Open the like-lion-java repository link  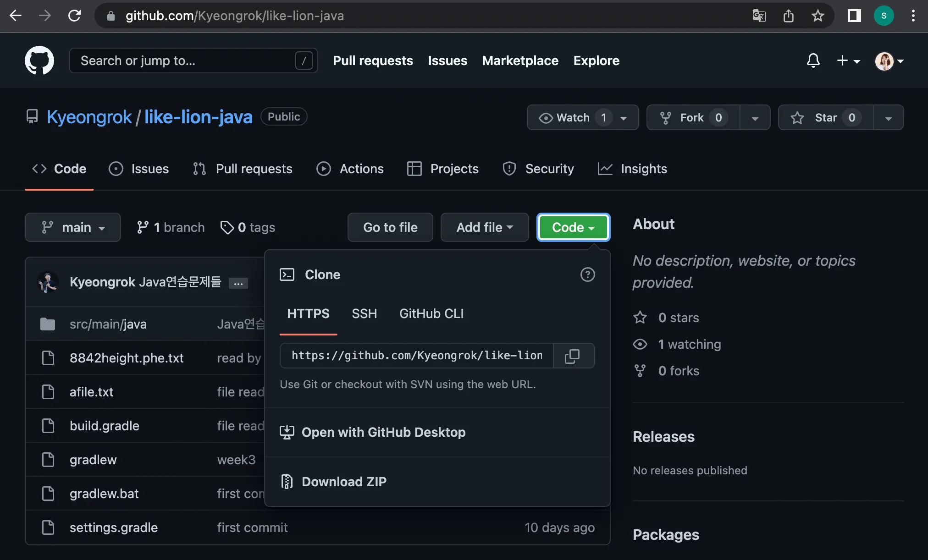(198, 117)
